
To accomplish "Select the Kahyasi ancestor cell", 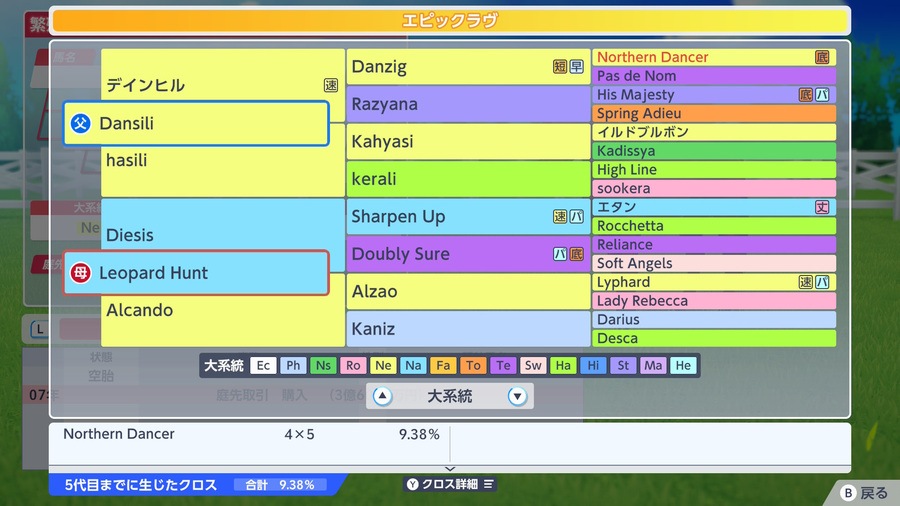I will 468,142.
